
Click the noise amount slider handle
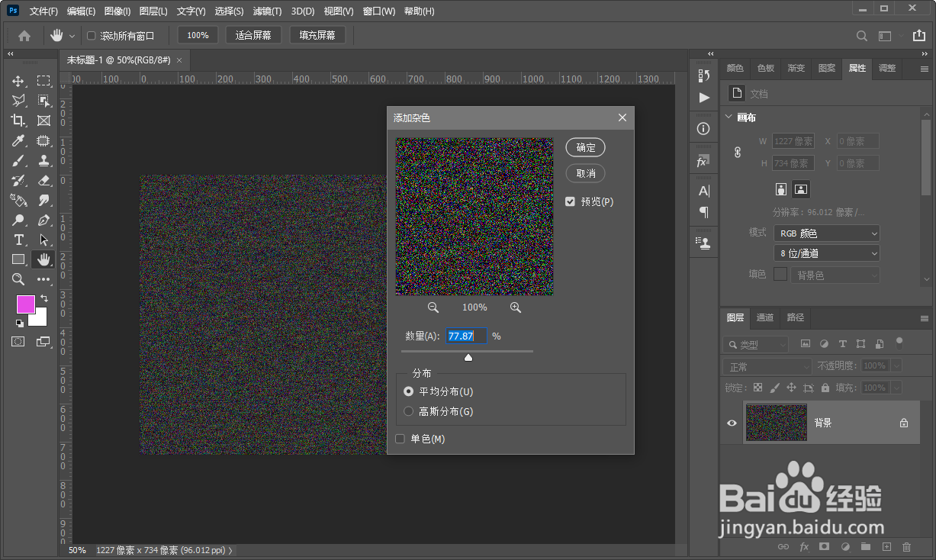tap(468, 357)
